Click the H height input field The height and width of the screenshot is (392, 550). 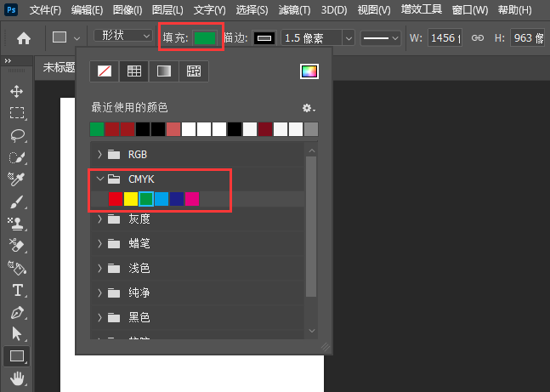[528, 38]
